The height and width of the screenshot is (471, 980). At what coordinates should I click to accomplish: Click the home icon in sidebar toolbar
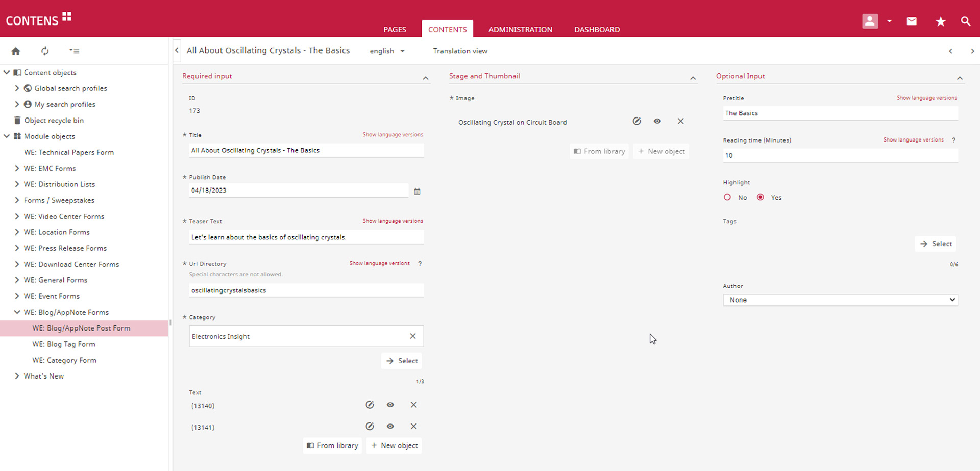pos(16,51)
